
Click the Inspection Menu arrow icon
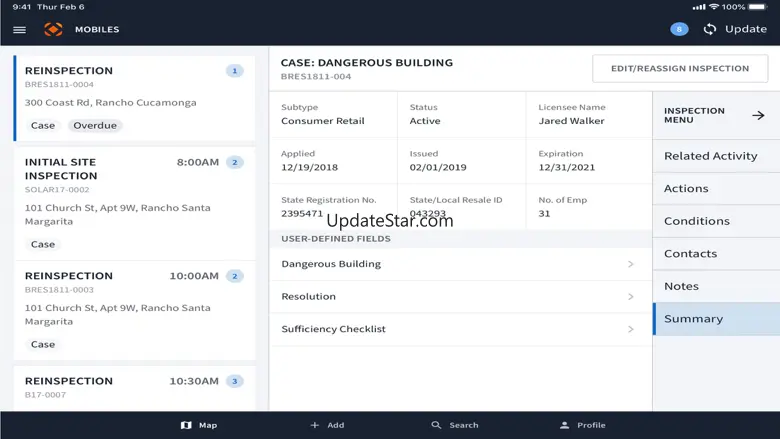point(758,115)
